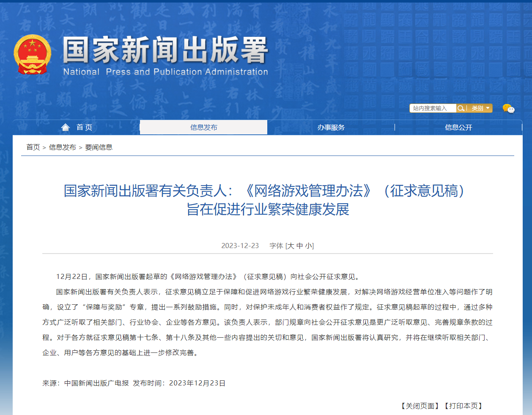Viewport: 532px width, 415px height.
Task: Set font size to 小
Action: (x=308, y=246)
